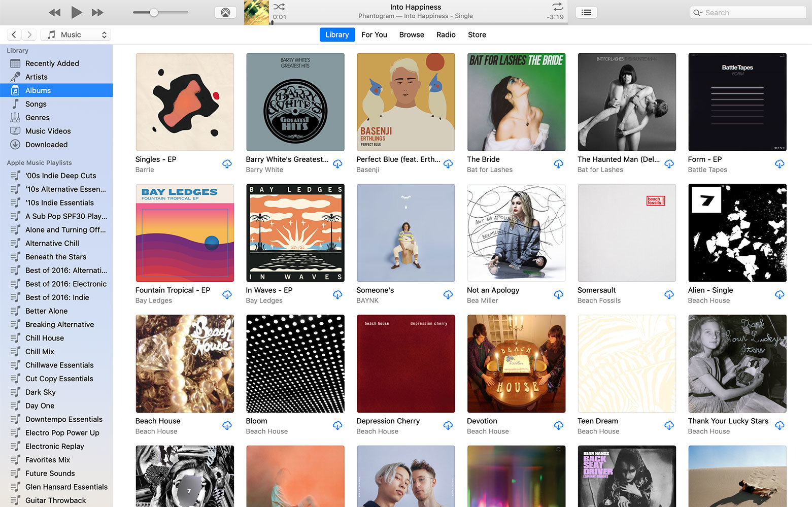The image size is (812, 507).
Task: Select the Chill Mix playlist
Action: (39, 351)
